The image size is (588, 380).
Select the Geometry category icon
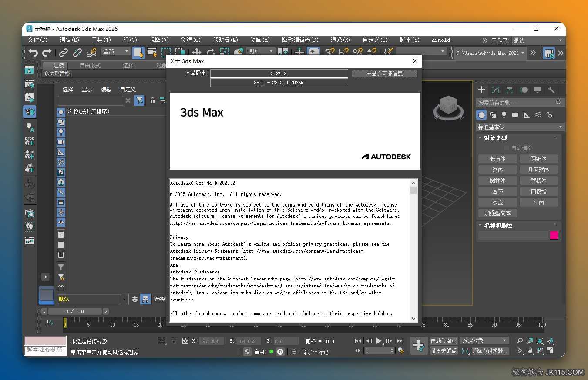[x=481, y=115]
